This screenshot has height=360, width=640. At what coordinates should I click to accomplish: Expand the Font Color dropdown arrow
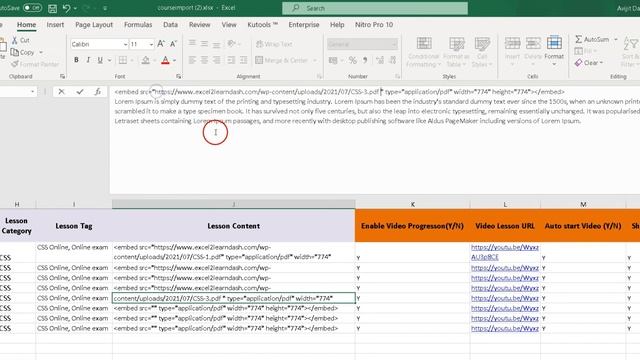click(x=174, y=60)
